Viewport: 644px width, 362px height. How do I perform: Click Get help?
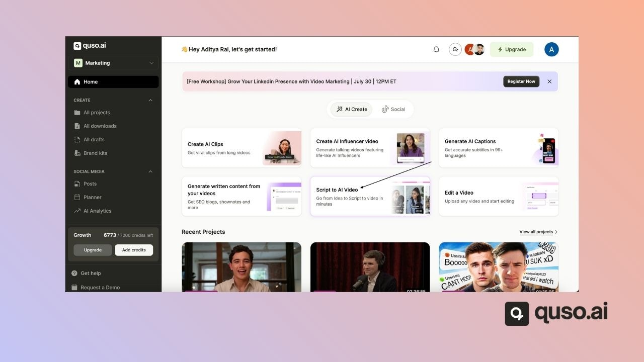[91, 274]
